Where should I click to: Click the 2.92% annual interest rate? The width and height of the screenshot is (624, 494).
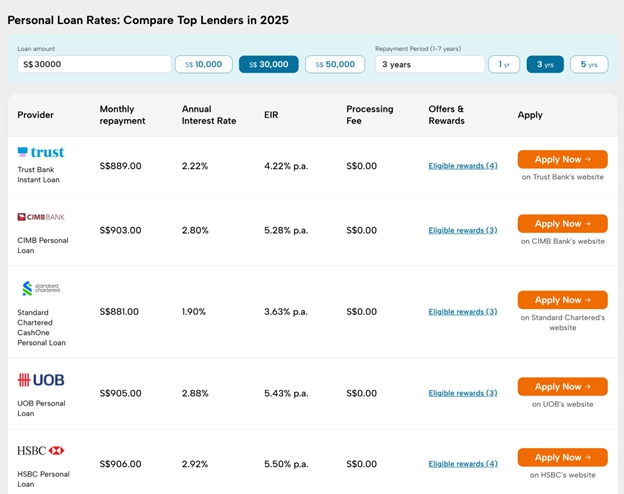click(195, 464)
